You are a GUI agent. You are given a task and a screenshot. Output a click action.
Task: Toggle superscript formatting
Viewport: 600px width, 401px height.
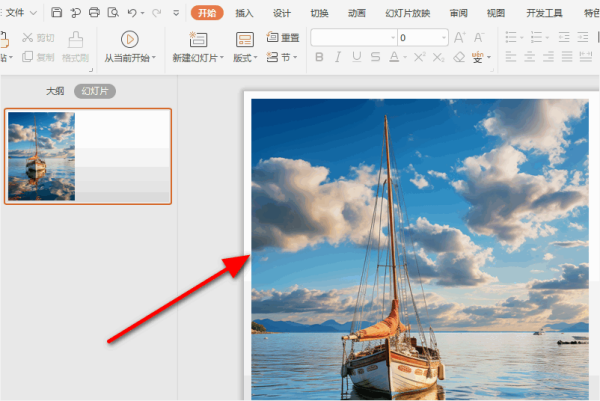coord(419,57)
